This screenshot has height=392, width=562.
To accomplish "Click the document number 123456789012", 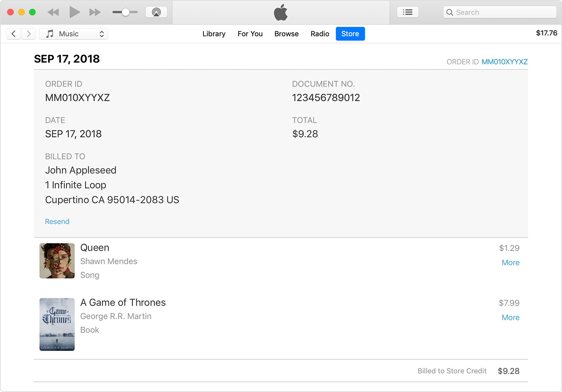I will pos(326,98).
